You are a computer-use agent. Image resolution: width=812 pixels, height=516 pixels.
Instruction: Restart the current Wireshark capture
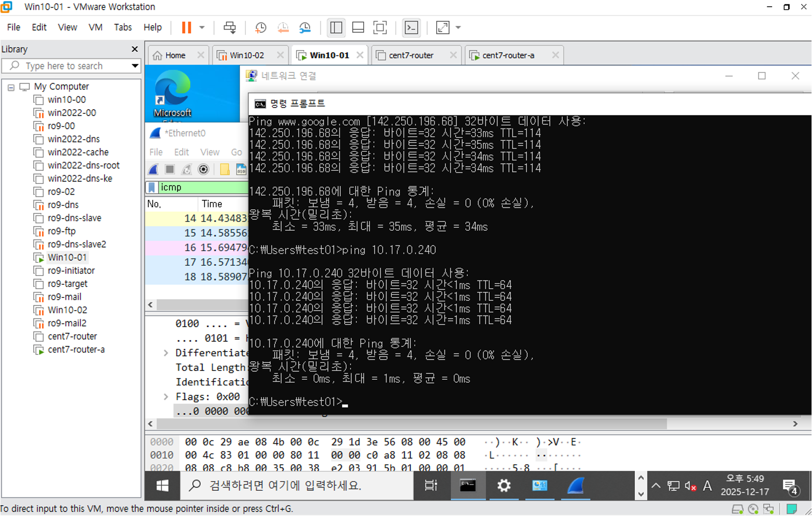(187, 169)
